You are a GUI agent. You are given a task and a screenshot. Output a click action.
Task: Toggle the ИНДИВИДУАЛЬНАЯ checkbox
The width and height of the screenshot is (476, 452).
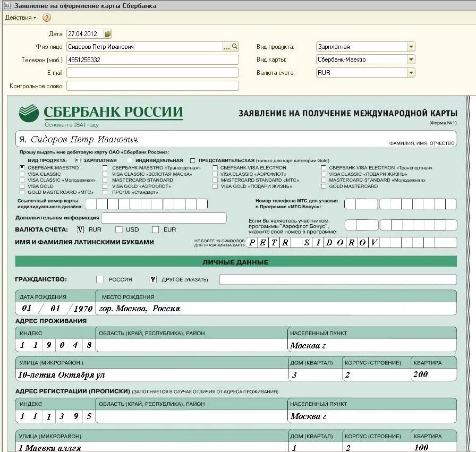point(130,160)
